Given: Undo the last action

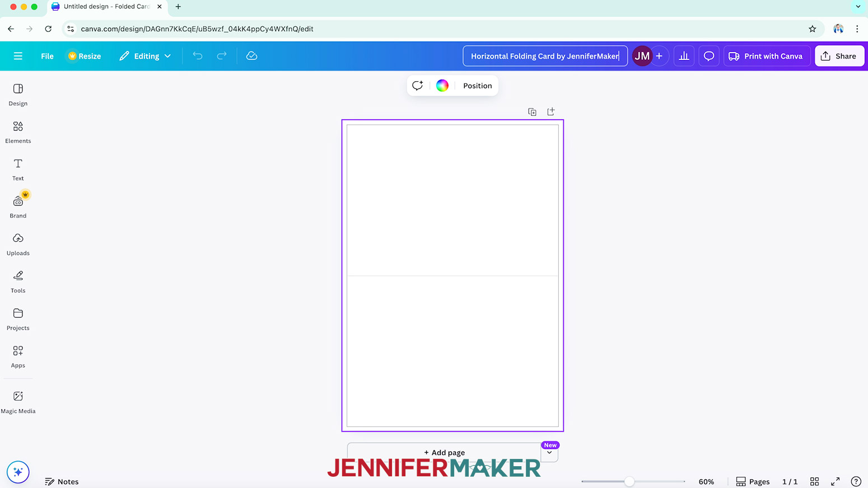Looking at the screenshot, I should 198,56.
